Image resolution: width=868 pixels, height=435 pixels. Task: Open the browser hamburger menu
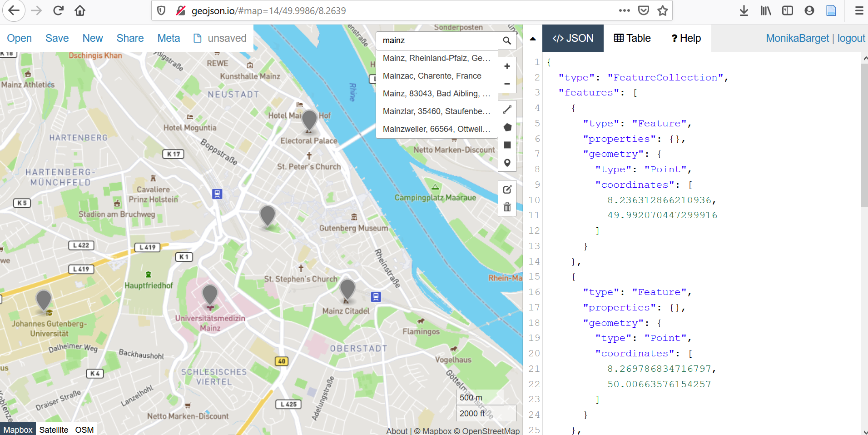859,10
